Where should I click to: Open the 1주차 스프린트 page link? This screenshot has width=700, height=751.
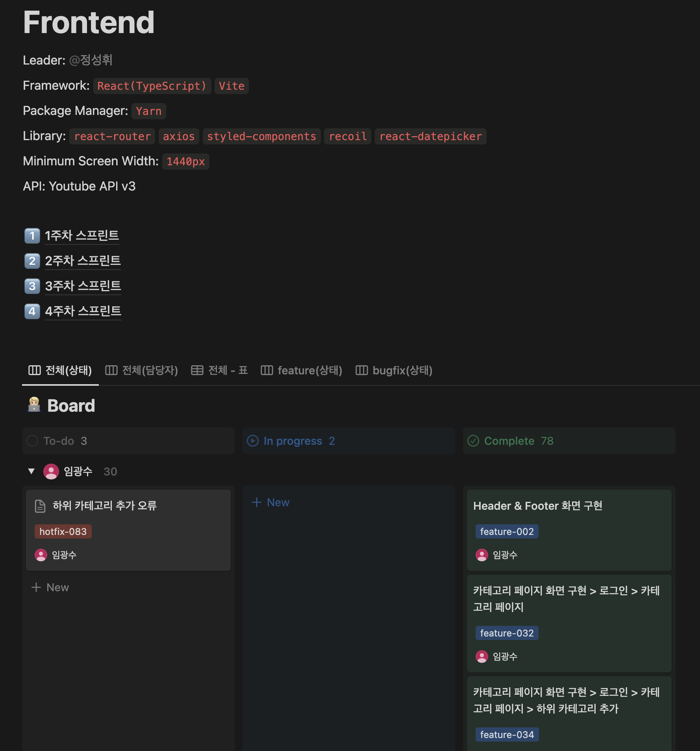(82, 235)
